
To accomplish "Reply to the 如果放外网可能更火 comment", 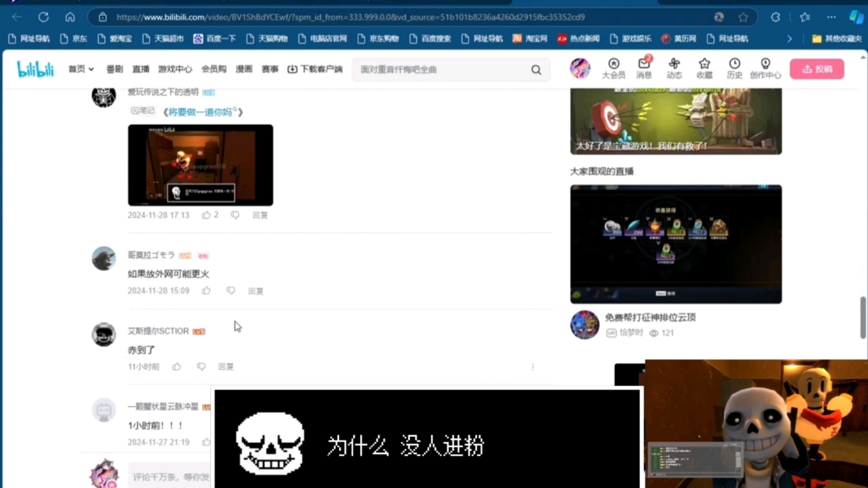I will click(x=256, y=291).
